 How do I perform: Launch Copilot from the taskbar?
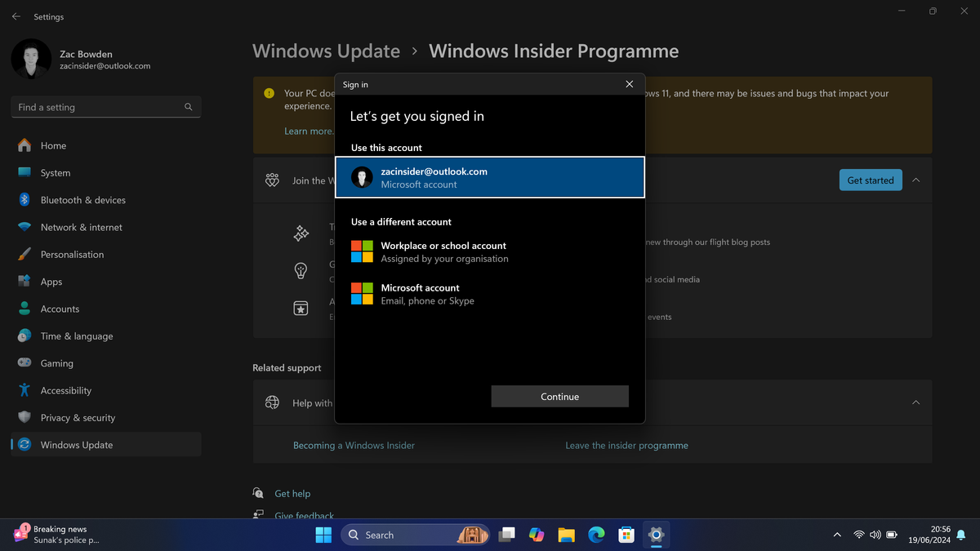point(537,535)
